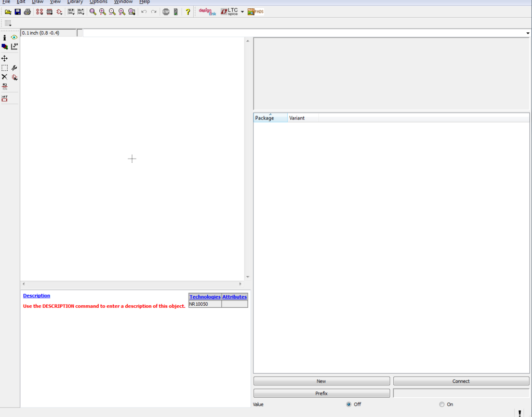Open the Attributes link
Viewport: 532px width, 417px height.
tap(234, 297)
